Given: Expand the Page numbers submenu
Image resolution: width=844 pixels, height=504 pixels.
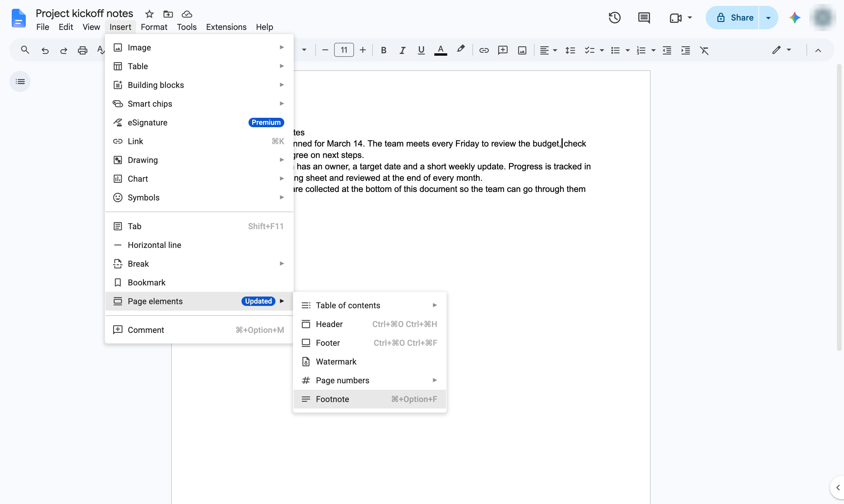Looking at the screenshot, I should (x=370, y=380).
